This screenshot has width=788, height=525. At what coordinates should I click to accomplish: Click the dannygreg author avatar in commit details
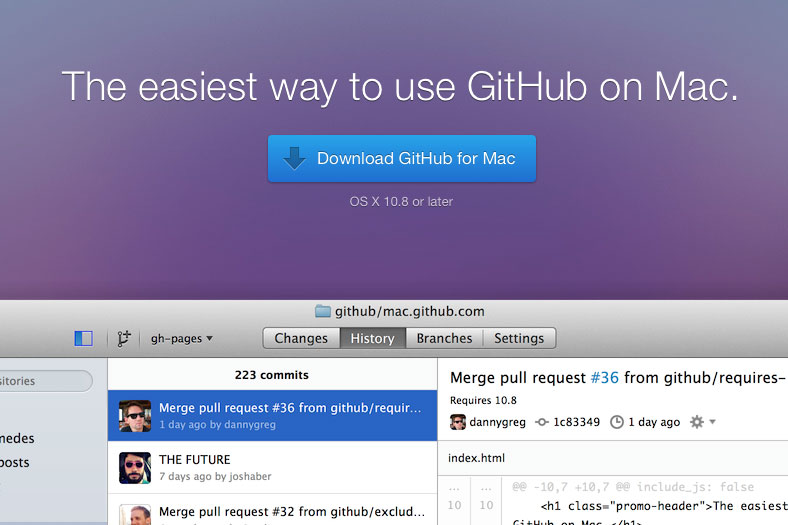coord(458,422)
